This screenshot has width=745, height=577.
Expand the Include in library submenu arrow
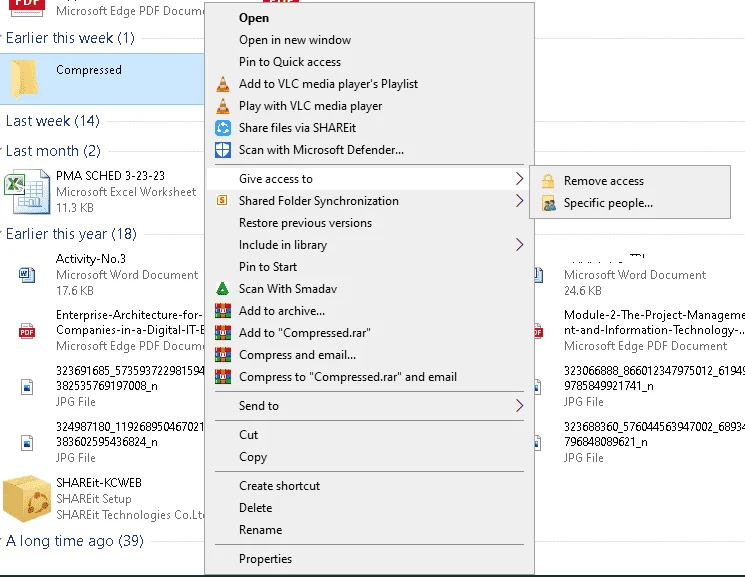click(519, 245)
